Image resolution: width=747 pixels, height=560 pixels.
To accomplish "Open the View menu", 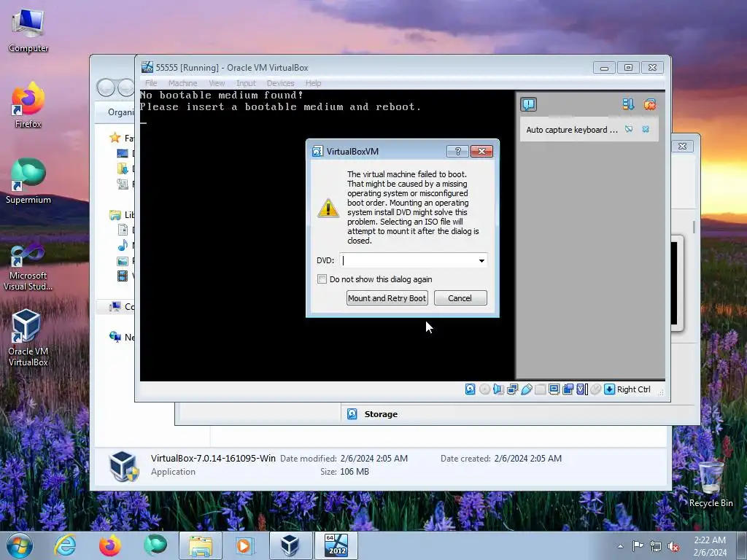I will [x=217, y=83].
